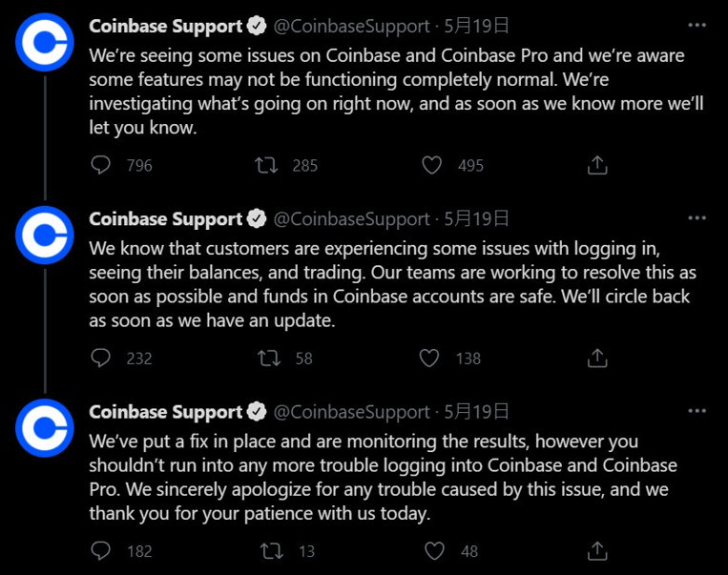The height and width of the screenshot is (575, 728).
Task: Share the first tweet about investigating issues
Action: click(x=597, y=165)
